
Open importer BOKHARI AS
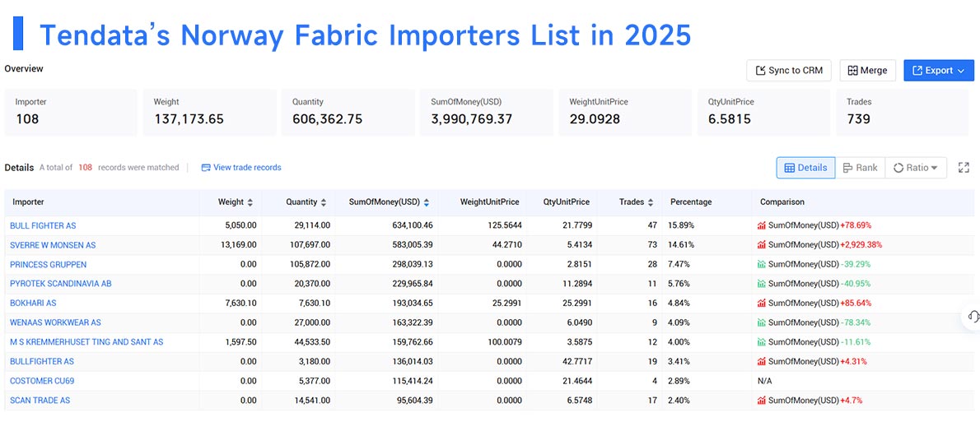pos(33,303)
